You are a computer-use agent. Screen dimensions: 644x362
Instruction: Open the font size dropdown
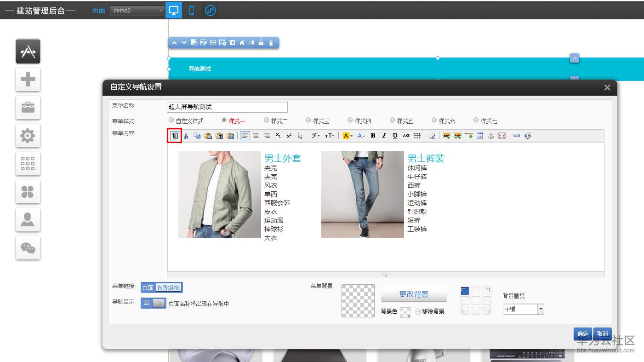point(330,136)
